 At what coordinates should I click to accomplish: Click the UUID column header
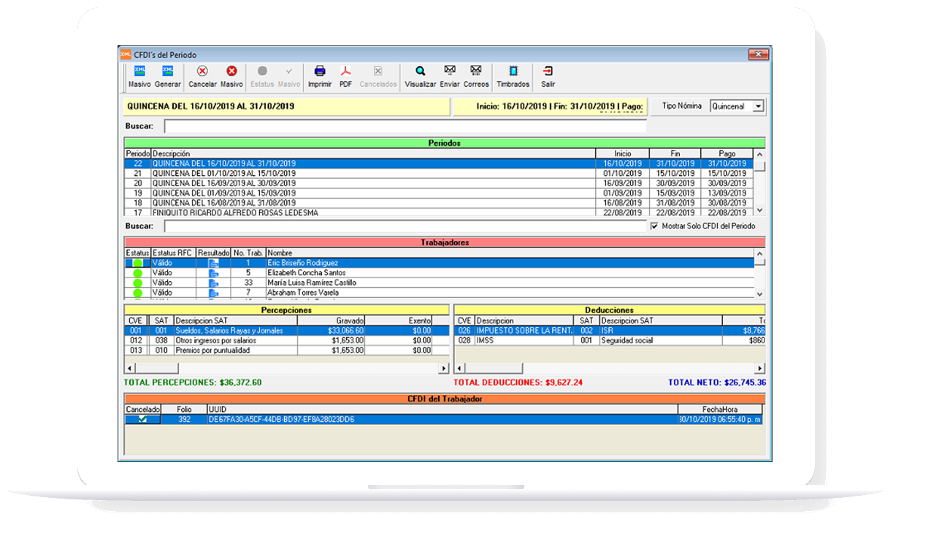(x=442, y=410)
